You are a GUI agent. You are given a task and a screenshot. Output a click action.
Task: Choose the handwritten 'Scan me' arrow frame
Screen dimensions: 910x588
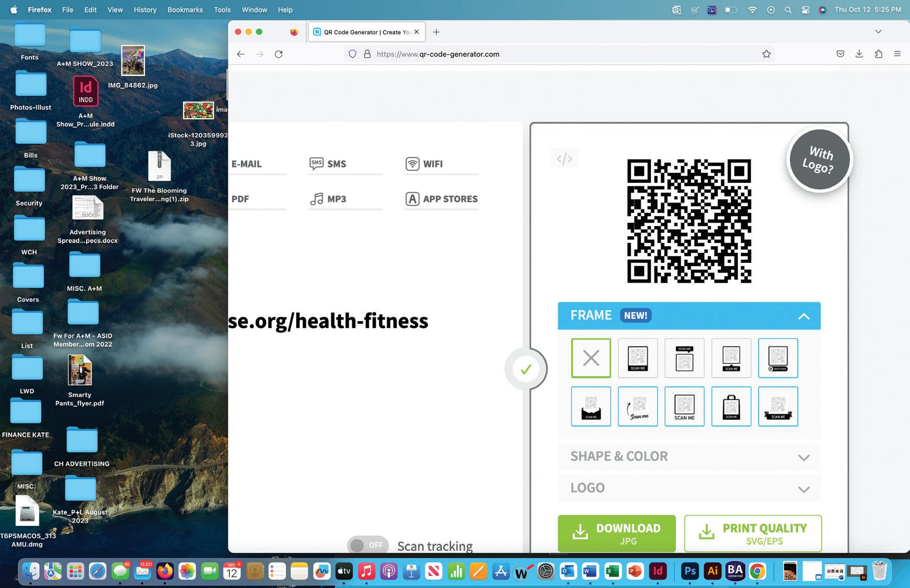point(638,407)
